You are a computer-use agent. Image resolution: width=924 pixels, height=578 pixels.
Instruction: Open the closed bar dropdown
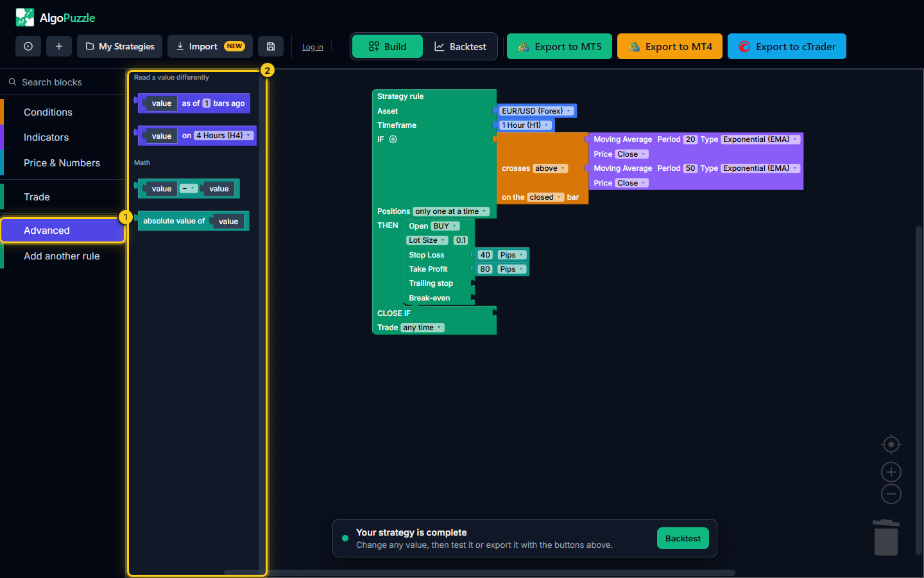[545, 197]
